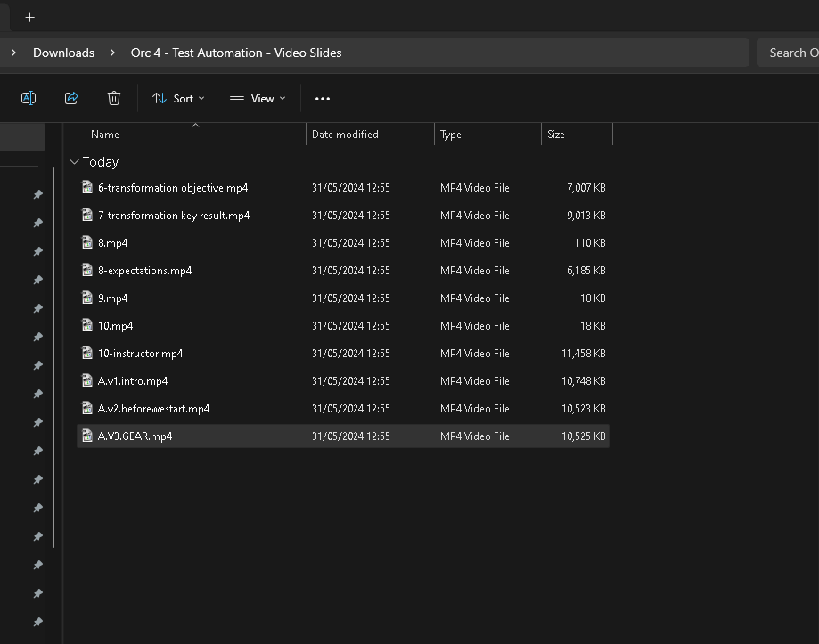Click the file icon of A.v1.intro.mp4
This screenshot has height=644, width=819.
pos(87,380)
